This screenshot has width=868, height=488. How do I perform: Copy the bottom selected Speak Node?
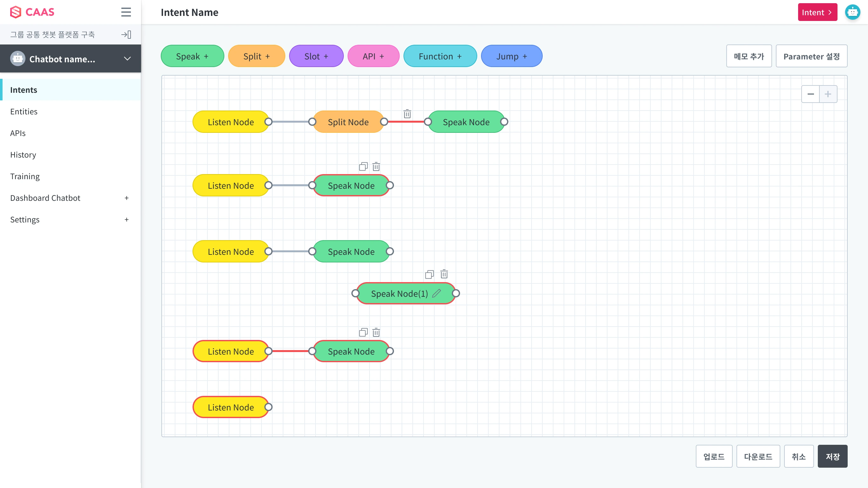tap(363, 332)
